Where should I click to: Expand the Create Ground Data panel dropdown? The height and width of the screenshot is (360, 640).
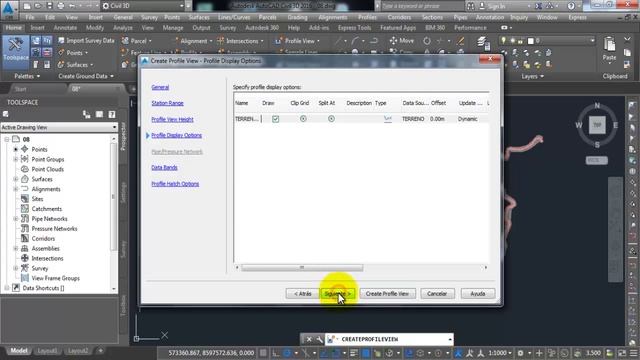pyautogui.click(x=86, y=76)
